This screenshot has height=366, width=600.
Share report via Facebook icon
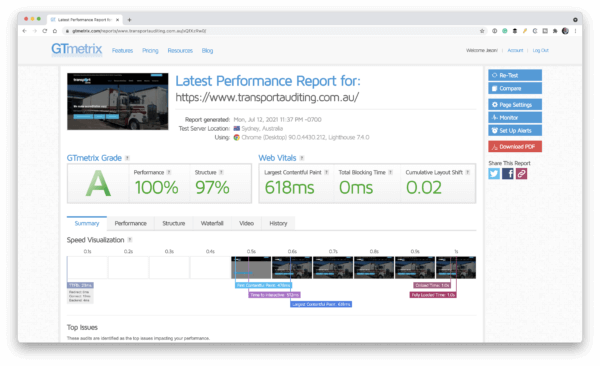click(508, 174)
